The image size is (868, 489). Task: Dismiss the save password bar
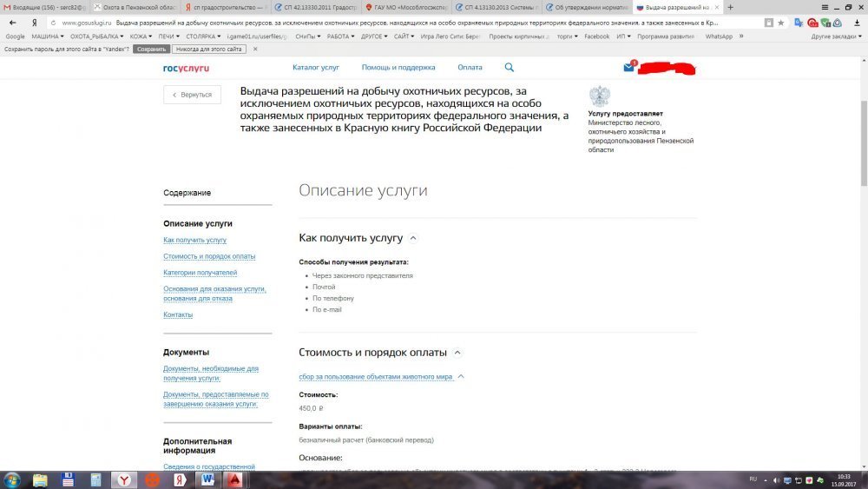(x=255, y=49)
